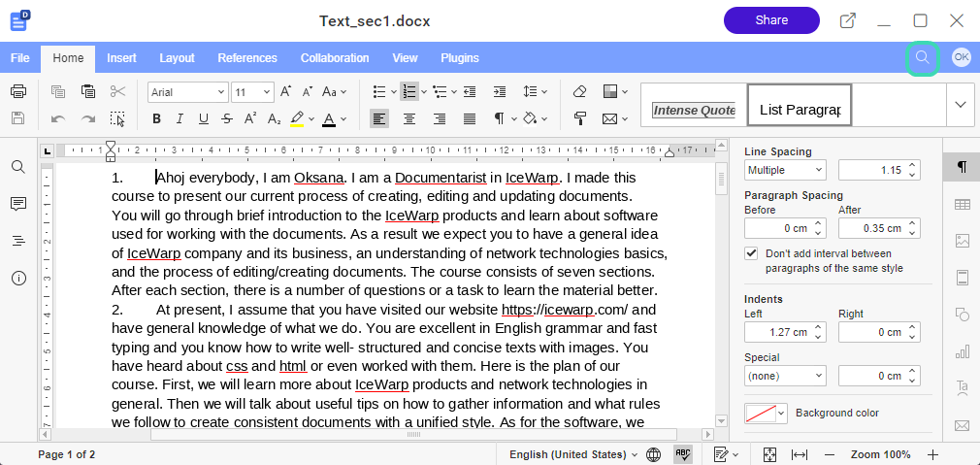Toggle spell checking in status bar
The width and height of the screenshot is (980, 465).
tap(682, 454)
